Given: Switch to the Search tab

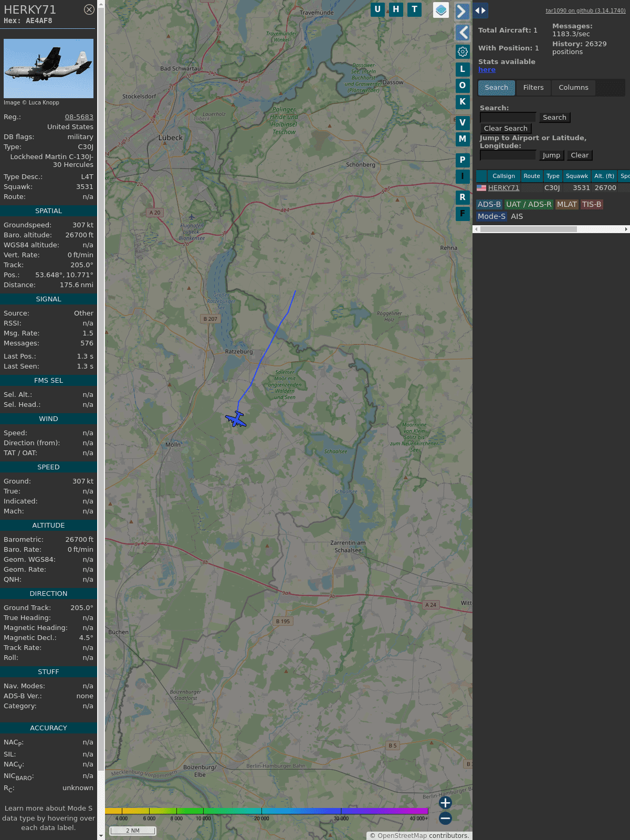Looking at the screenshot, I should click(496, 88).
